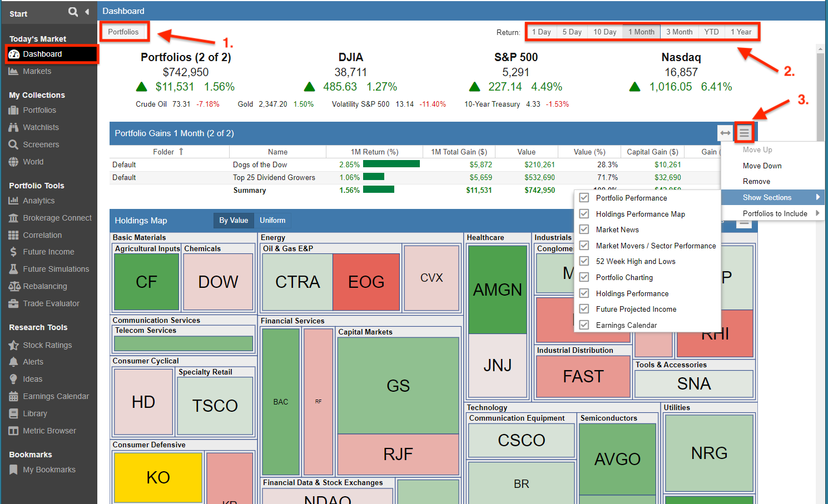Select the 1 Month return period
This screenshot has width=828, height=504.
(x=641, y=32)
